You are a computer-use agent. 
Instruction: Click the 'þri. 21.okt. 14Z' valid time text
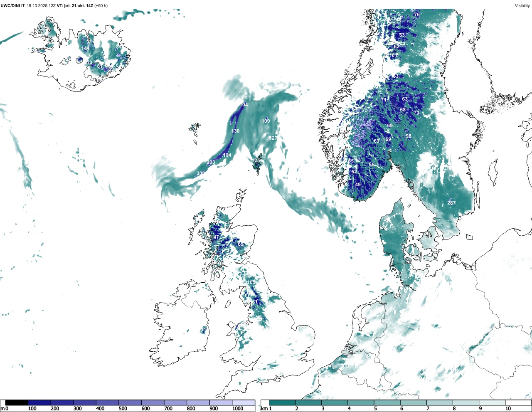click(79, 6)
